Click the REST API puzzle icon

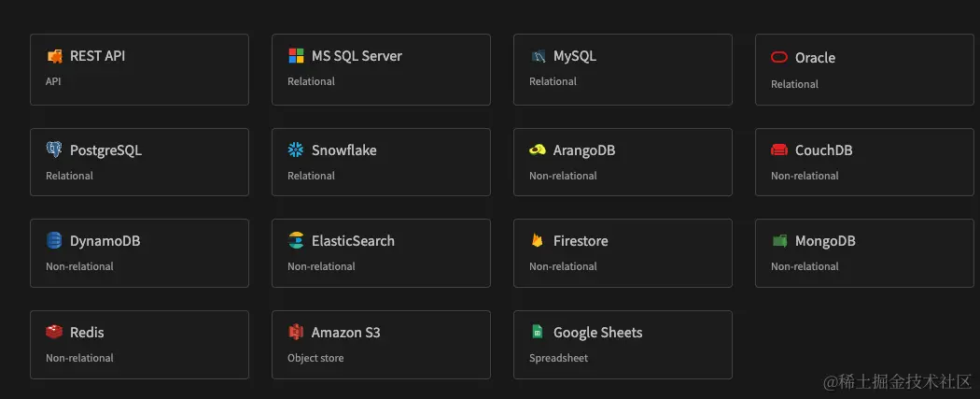pos(54,56)
